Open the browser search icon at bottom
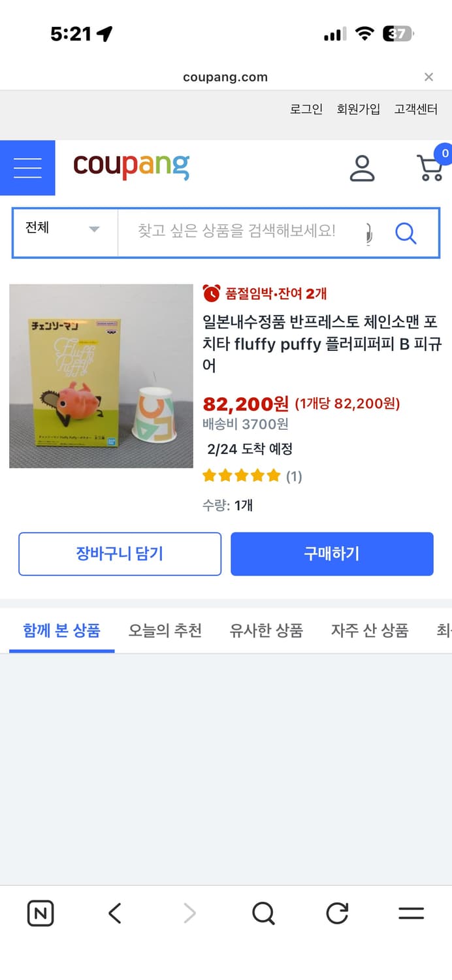 point(263,913)
